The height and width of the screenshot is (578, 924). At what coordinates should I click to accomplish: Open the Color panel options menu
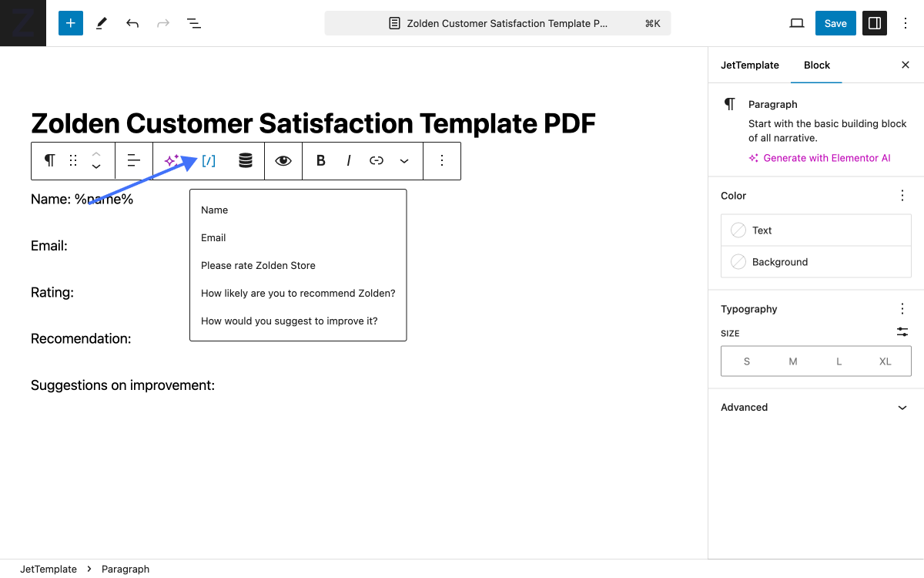[x=902, y=195]
